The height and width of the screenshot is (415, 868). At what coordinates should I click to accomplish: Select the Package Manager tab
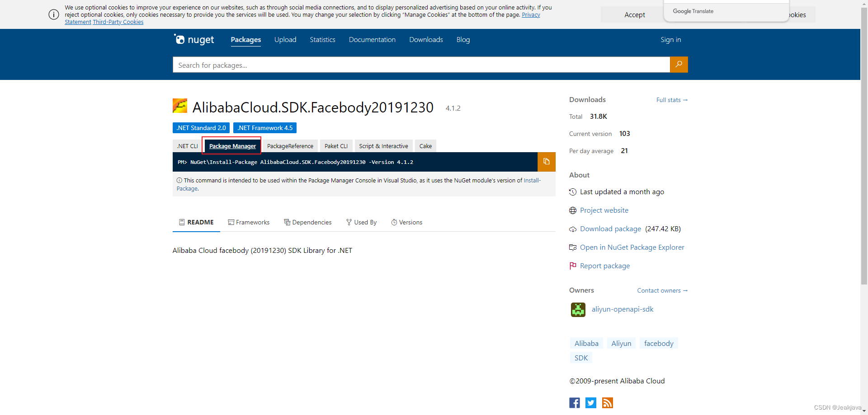tap(232, 146)
